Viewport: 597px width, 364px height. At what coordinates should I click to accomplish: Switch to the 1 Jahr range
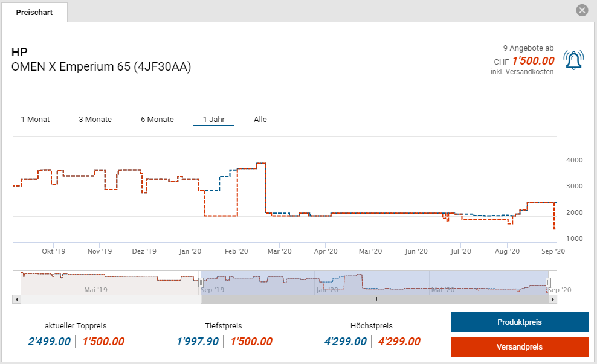tap(214, 120)
